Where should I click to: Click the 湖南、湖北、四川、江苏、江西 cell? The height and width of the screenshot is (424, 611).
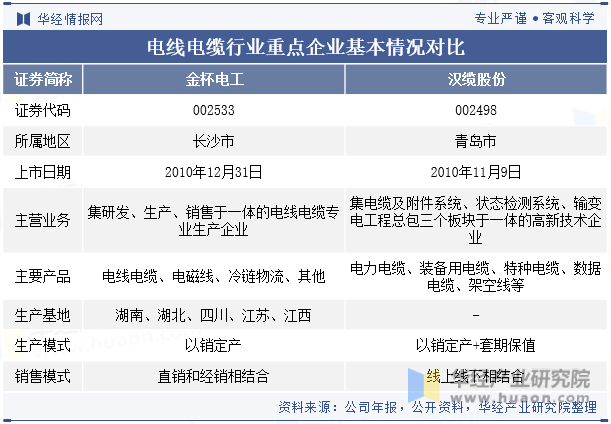coord(214,315)
